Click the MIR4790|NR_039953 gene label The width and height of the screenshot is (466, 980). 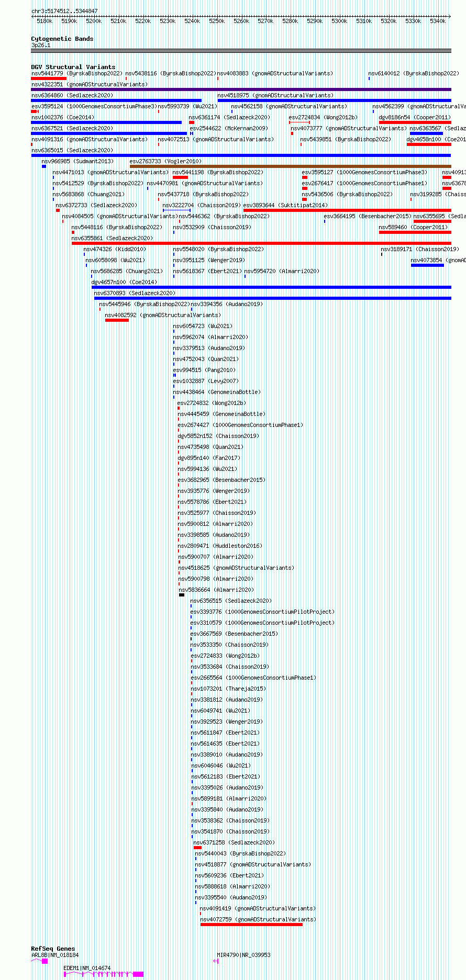click(244, 955)
